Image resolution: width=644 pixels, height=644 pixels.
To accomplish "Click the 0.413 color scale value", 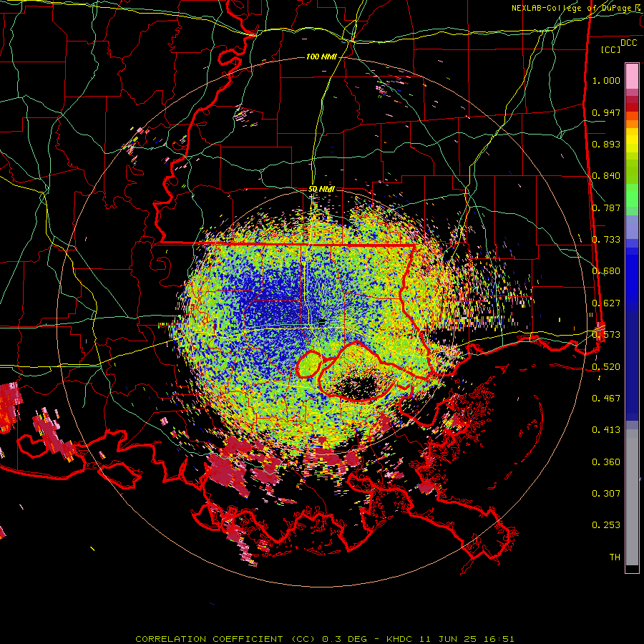I will pos(606,430).
